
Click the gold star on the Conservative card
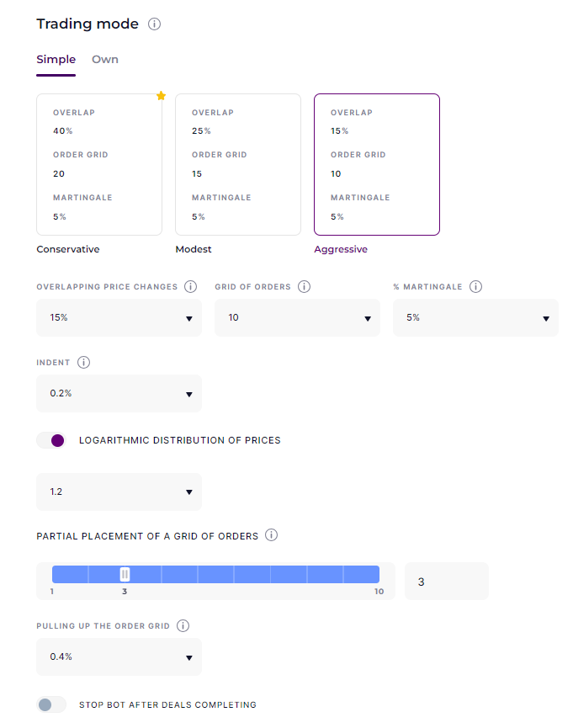tap(161, 96)
